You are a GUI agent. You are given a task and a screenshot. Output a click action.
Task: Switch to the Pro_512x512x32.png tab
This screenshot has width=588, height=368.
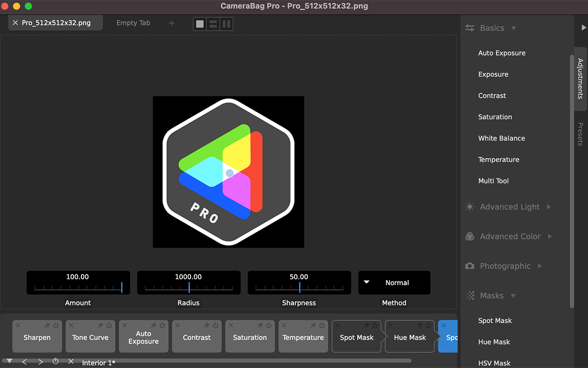[x=56, y=23]
